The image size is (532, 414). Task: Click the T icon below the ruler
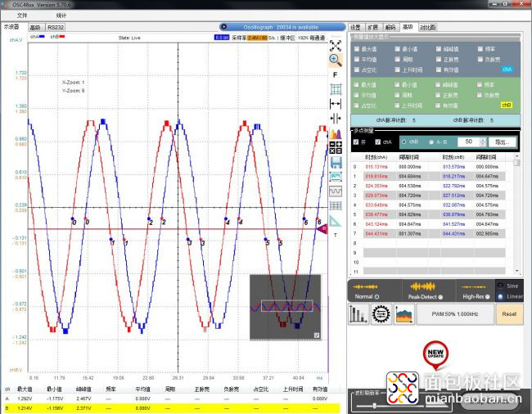pos(336,235)
